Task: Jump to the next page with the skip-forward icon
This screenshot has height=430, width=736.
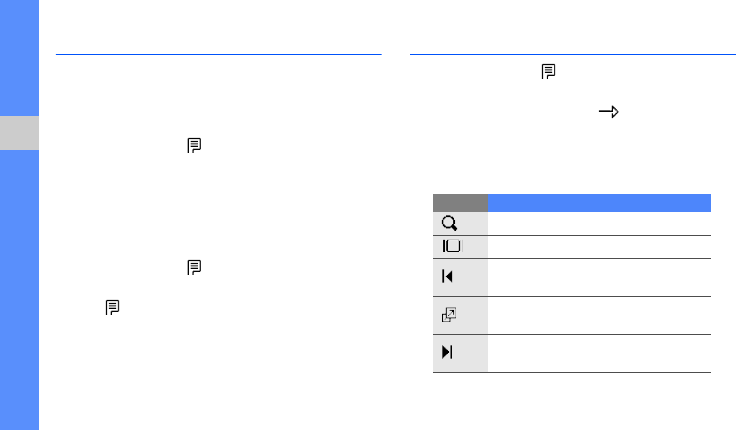Action: coord(447,352)
